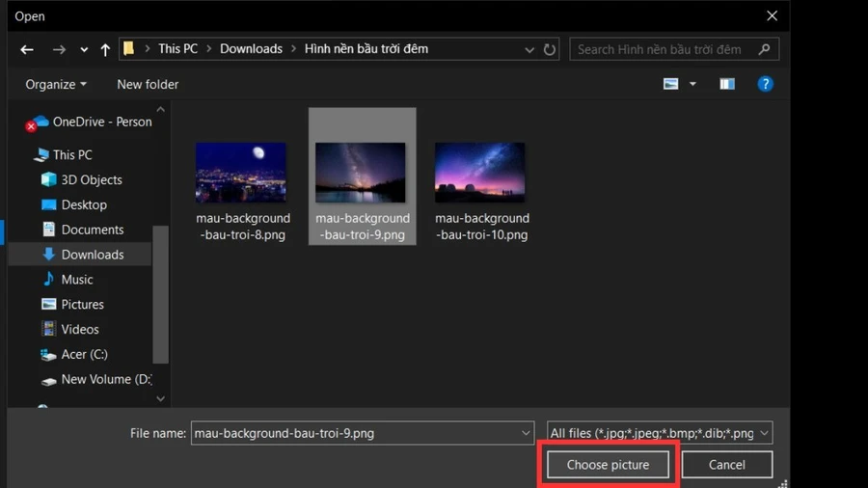The image size is (868, 488).
Task: Click file name mau-background-bau-troi-8.png label
Action: tap(243, 227)
